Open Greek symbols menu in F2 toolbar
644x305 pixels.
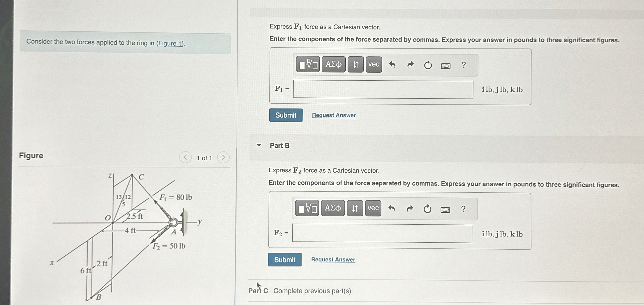(332, 208)
